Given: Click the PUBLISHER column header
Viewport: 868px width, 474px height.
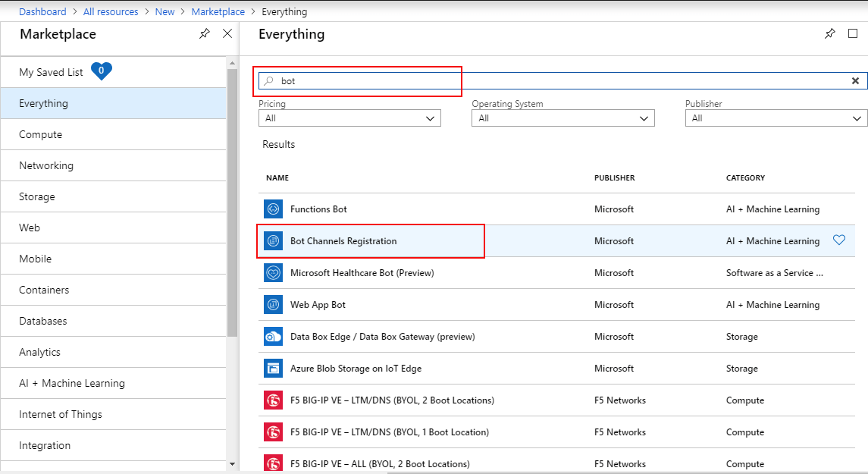Looking at the screenshot, I should [615, 177].
